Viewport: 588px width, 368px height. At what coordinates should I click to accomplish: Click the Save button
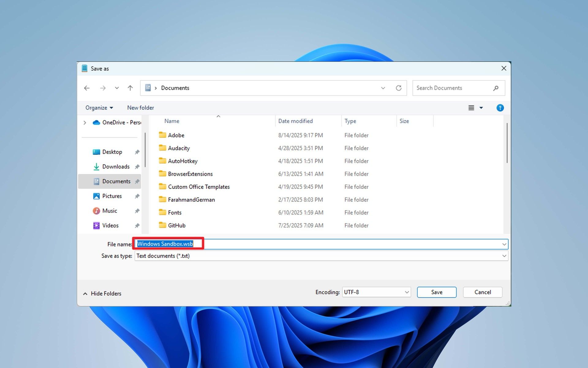pos(437,292)
